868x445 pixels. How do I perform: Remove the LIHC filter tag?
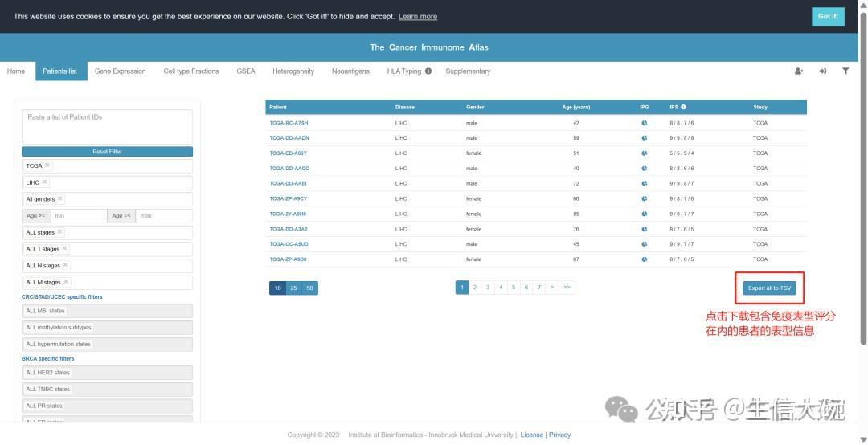pyautogui.click(x=44, y=182)
